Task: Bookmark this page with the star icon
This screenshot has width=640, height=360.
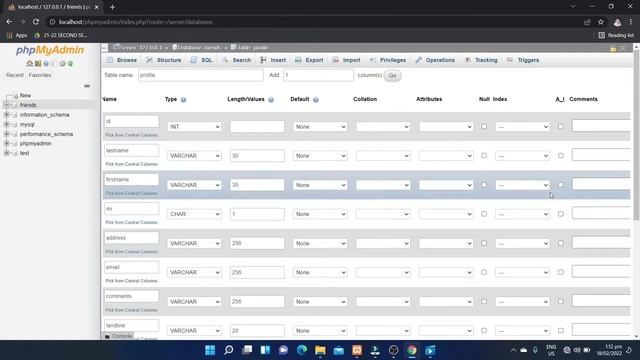Action: 601,22
